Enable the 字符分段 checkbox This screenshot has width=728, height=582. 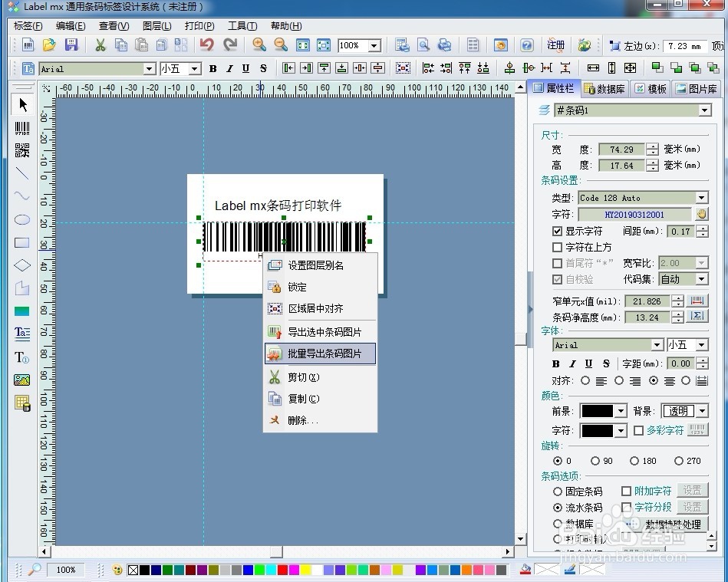click(626, 507)
